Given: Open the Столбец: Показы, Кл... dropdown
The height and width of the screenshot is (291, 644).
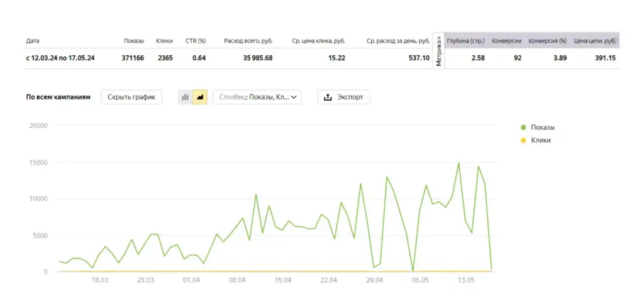Looking at the screenshot, I should 257,97.
